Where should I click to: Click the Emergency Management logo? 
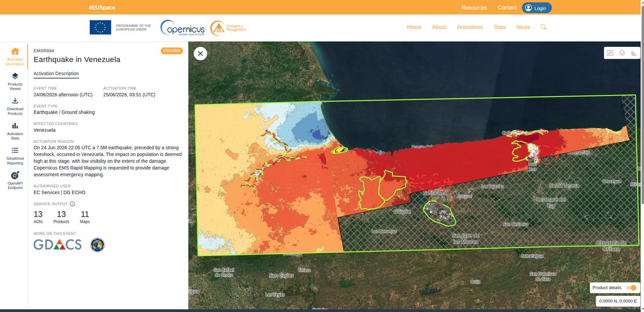pyautogui.click(x=228, y=27)
